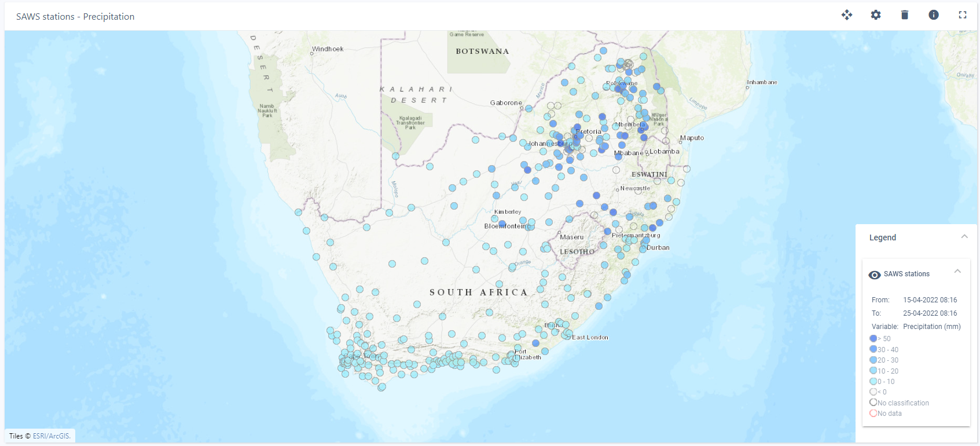Select the '< 0' legend circle
This screenshot has width=980, height=446.
(x=873, y=392)
